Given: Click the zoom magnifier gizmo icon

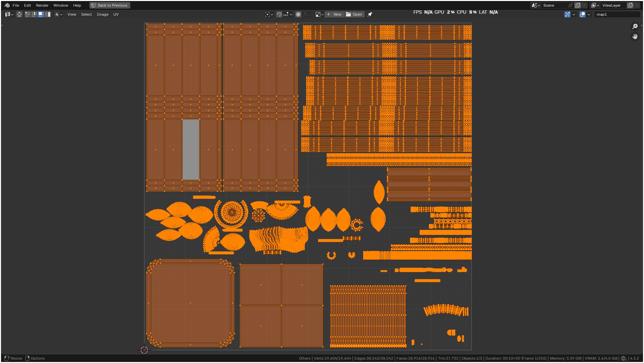Looking at the screenshot, I should (x=635, y=26).
